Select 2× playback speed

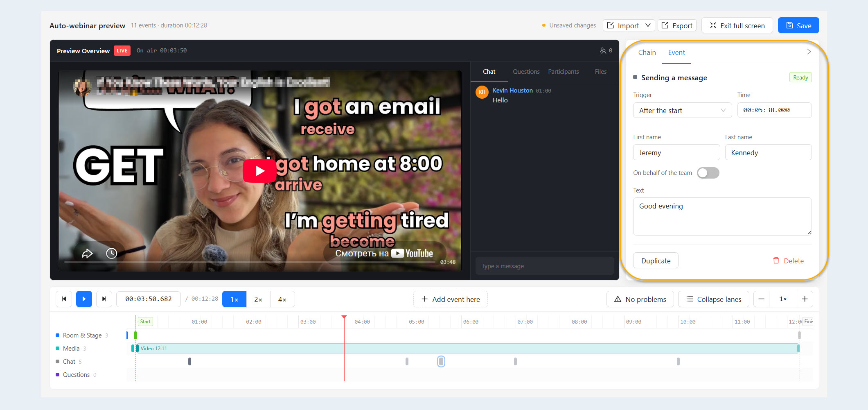tap(258, 299)
